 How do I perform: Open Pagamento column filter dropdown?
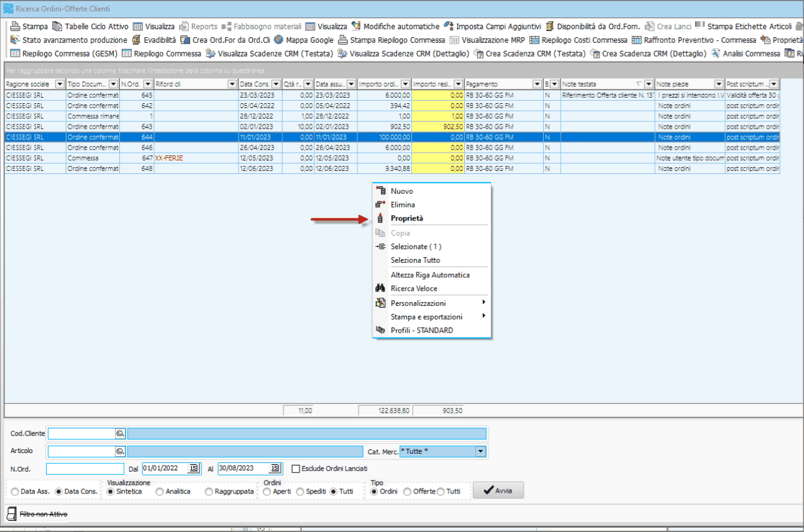tap(538, 84)
